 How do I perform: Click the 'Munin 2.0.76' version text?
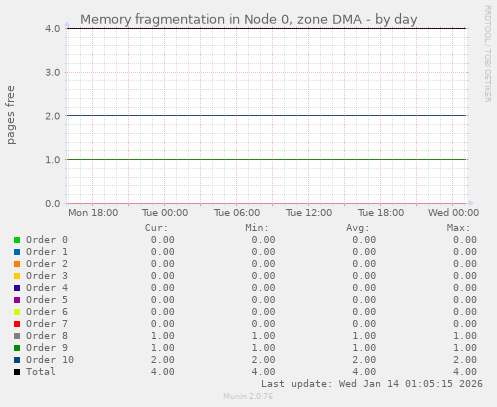[248, 396]
